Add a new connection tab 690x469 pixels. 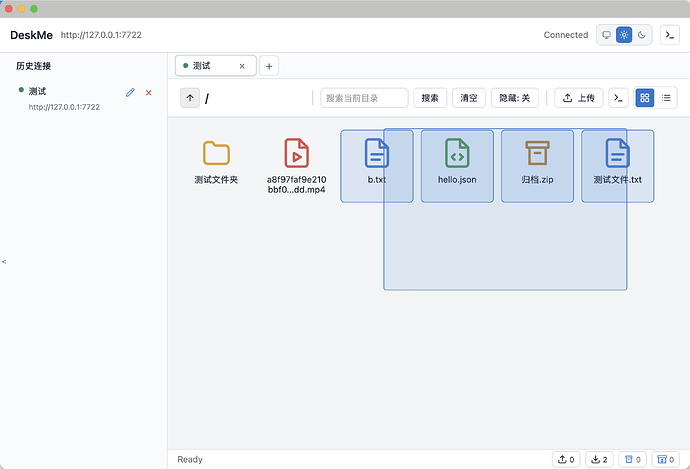(x=269, y=66)
